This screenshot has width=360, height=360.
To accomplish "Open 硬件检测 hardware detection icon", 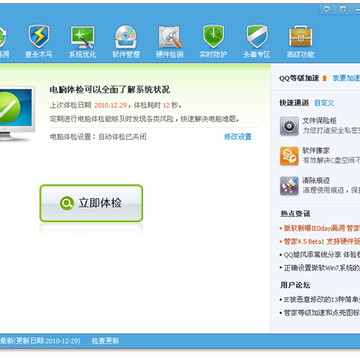I will click(x=170, y=42).
